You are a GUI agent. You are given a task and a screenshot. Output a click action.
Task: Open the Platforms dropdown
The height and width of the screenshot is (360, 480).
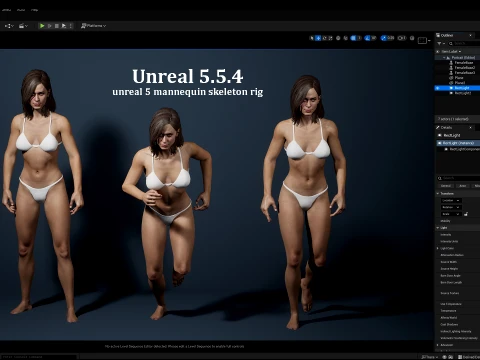[93, 26]
